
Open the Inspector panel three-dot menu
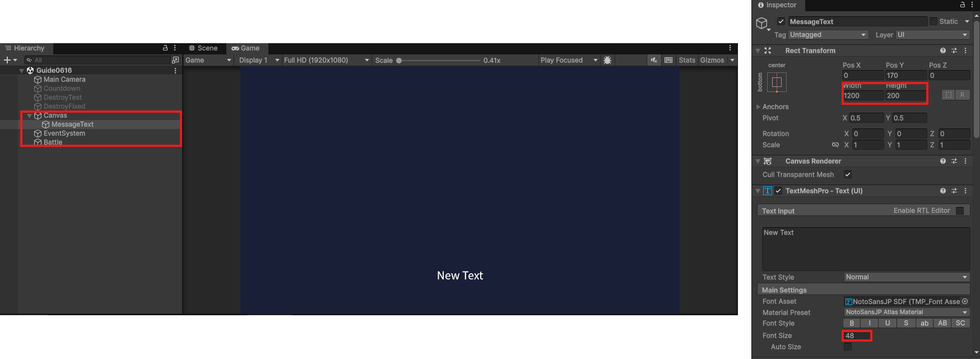[972, 4]
